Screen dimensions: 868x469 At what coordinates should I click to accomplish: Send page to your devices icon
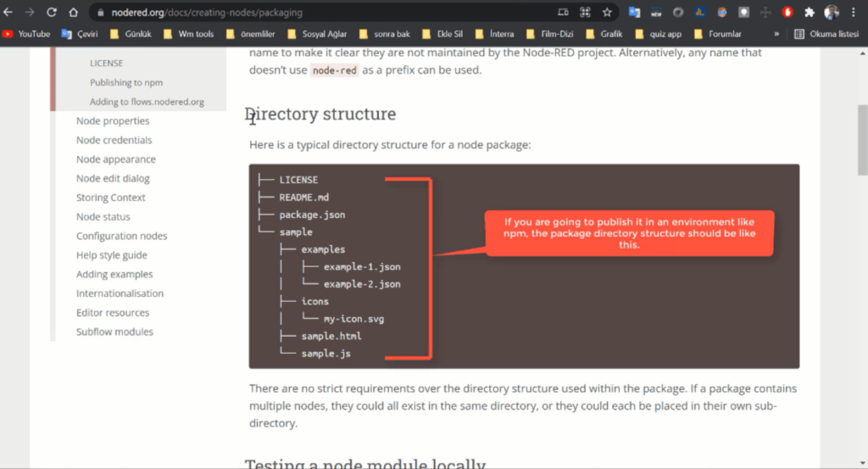pos(563,12)
